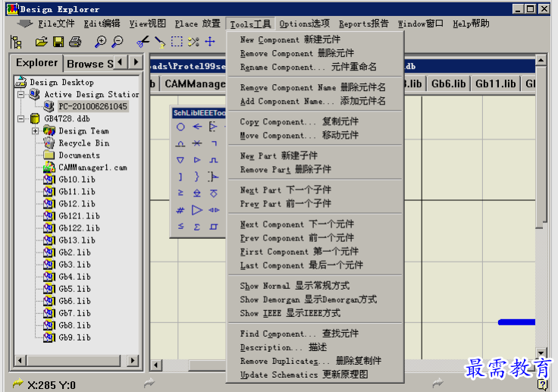Place the IEEE right brace symbol

197,176
